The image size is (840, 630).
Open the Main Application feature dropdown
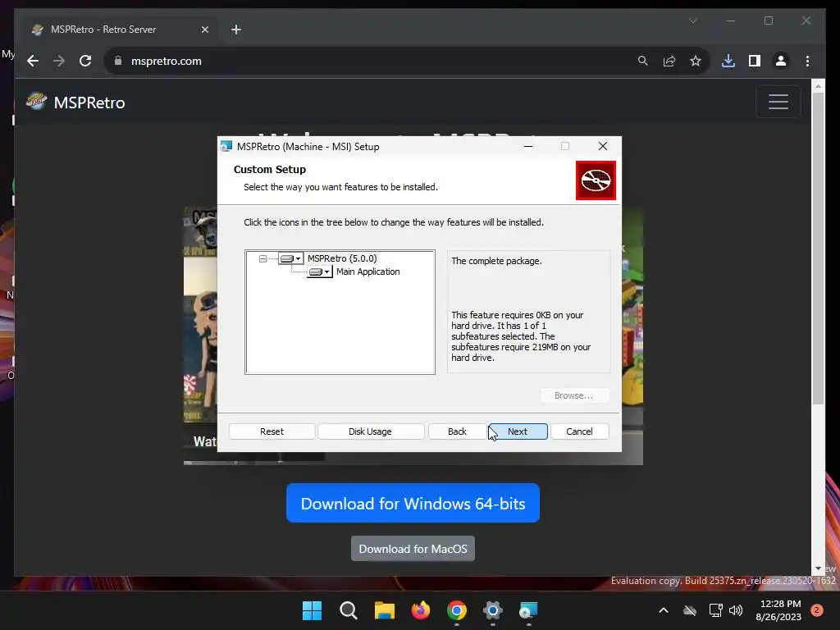pyautogui.click(x=320, y=272)
